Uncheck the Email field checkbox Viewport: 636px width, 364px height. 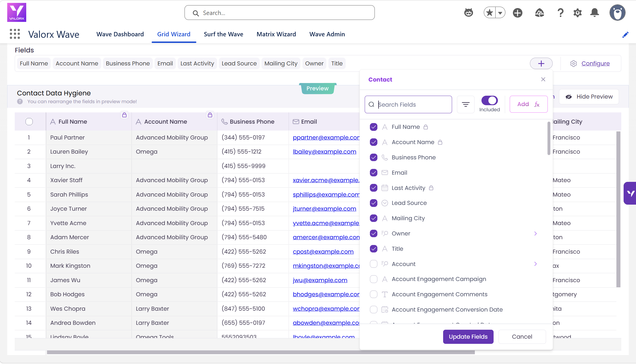click(x=374, y=173)
